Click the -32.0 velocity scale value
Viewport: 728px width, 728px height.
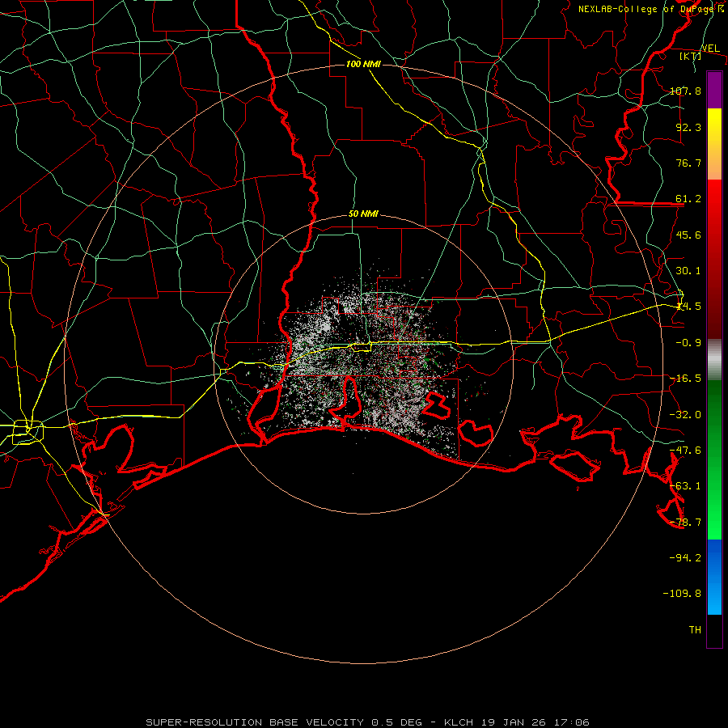coord(685,415)
